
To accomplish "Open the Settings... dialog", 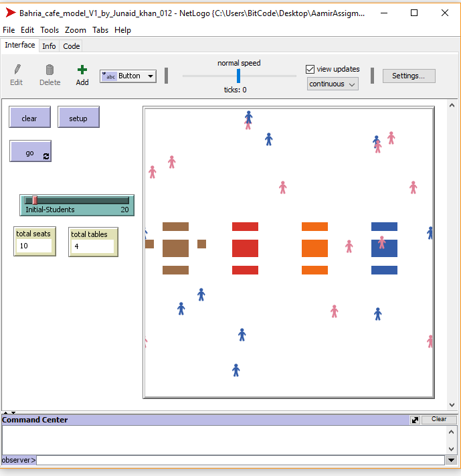I will pyautogui.click(x=408, y=76).
